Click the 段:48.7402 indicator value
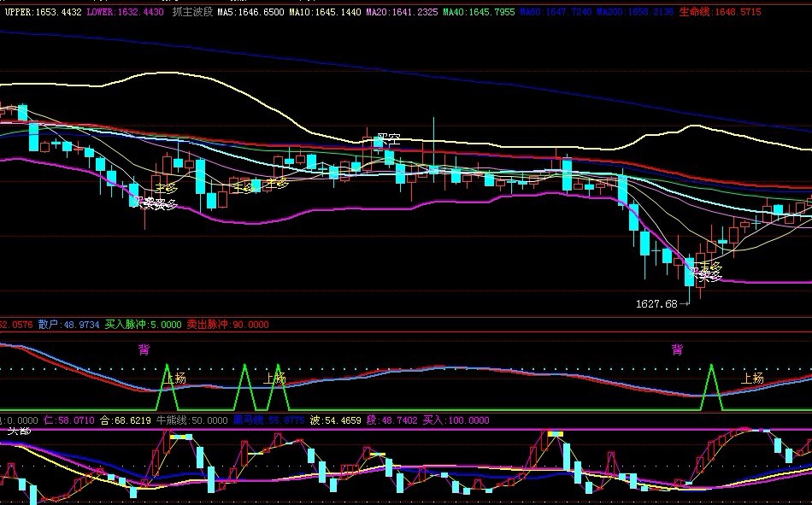This screenshot has width=812, height=505. (x=392, y=420)
